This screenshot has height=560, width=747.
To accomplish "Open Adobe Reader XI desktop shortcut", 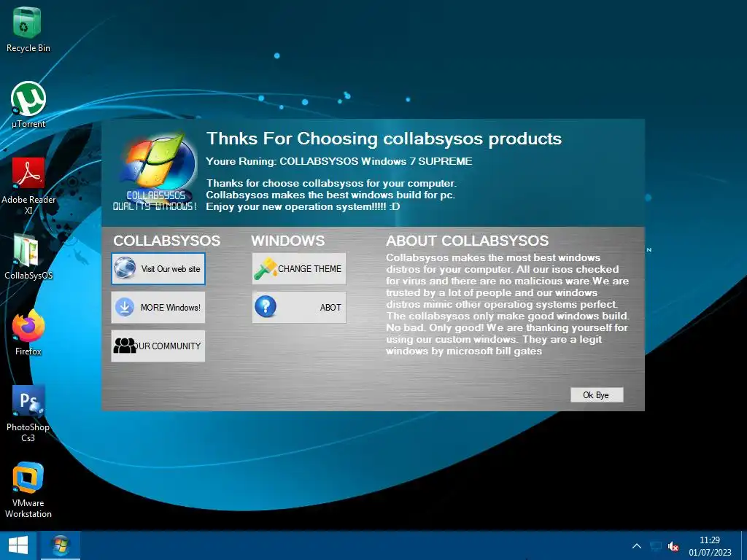I will pyautogui.click(x=28, y=186).
